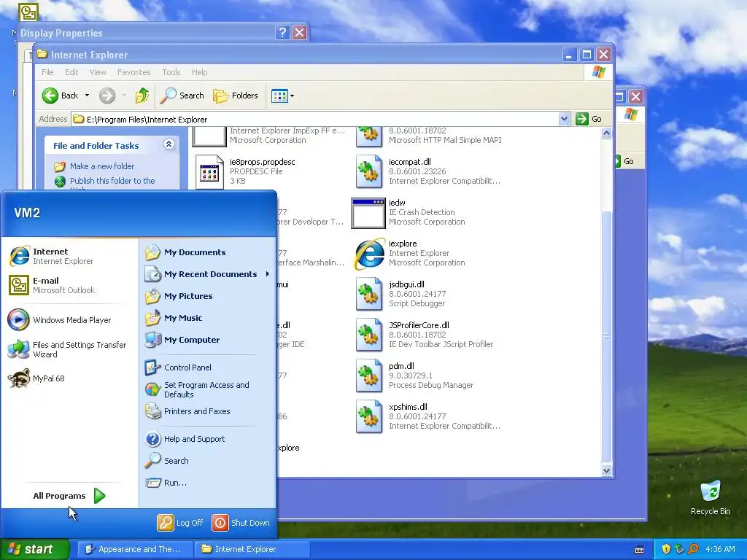Select JSProfilerCore.dll file
The width and height of the screenshot is (747, 560).
(425, 335)
